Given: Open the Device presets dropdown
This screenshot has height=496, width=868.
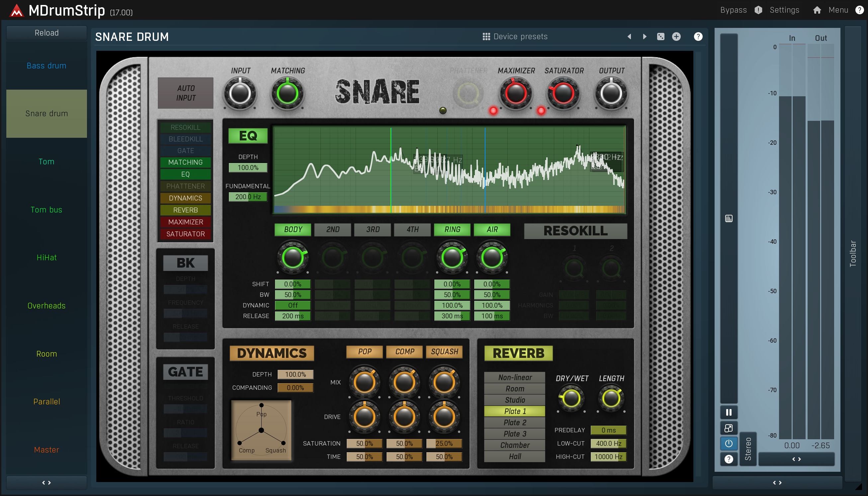Looking at the screenshot, I should (x=515, y=37).
